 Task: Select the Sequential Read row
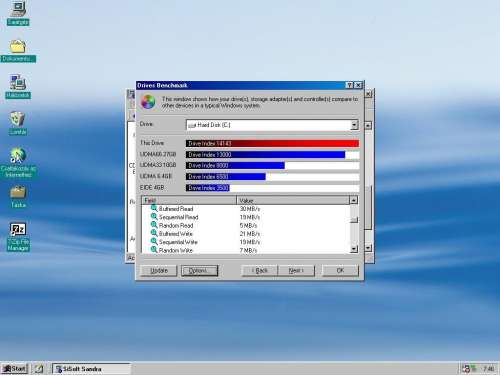pos(246,217)
